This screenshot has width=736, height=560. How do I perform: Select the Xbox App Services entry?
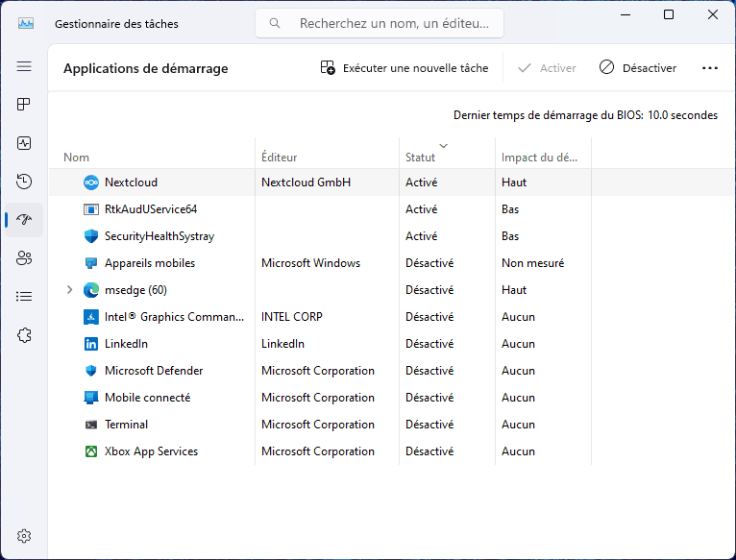click(151, 451)
